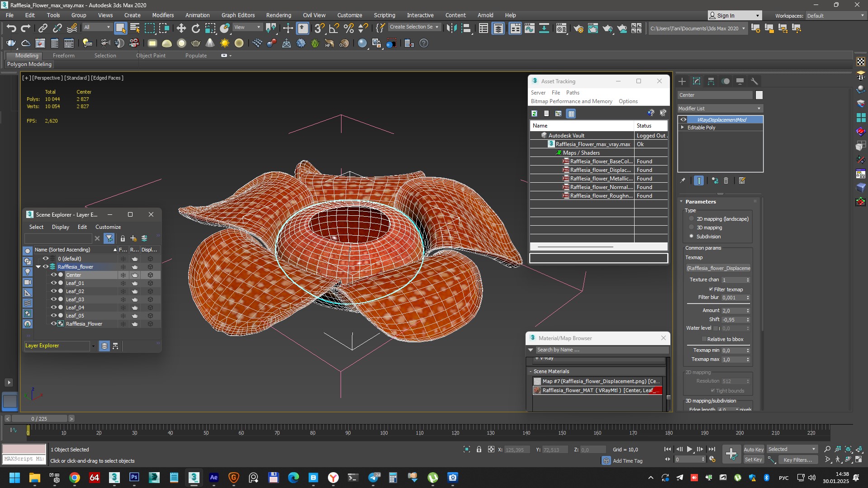Hide the Leaf_01 object with eye icon
Image resolution: width=868 pixels, height=488 pixels.
click(x=53, y=283)
